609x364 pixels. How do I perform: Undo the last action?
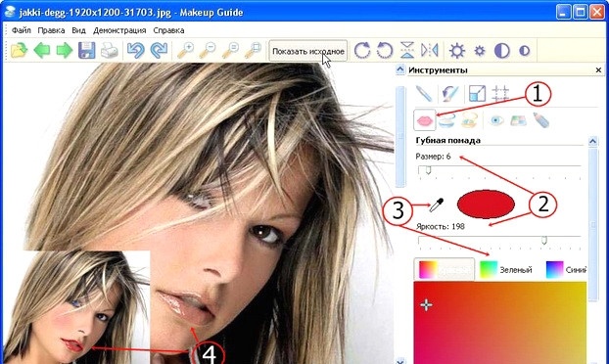pos(135,51)
